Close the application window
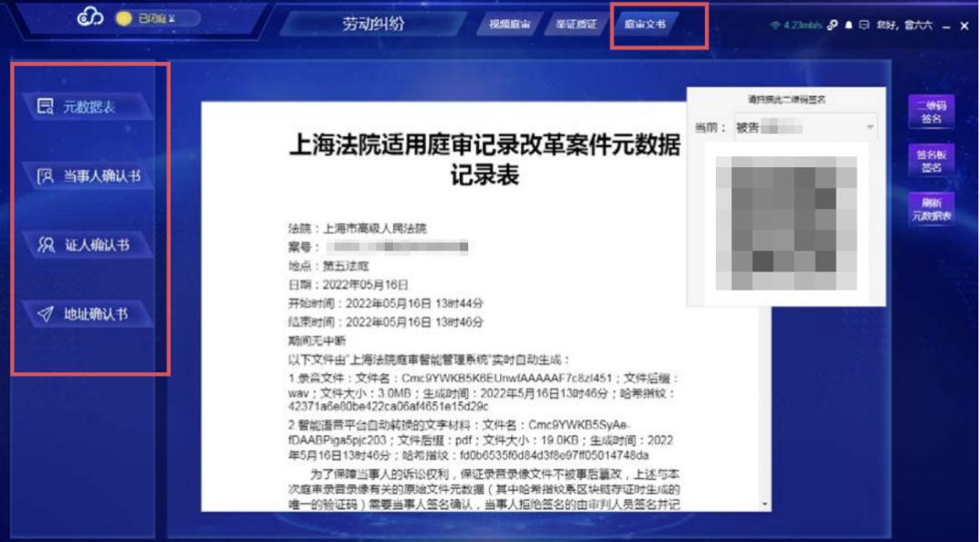This screenshot has height=542, width=980. pyautogui.click(x=965, y=25)
